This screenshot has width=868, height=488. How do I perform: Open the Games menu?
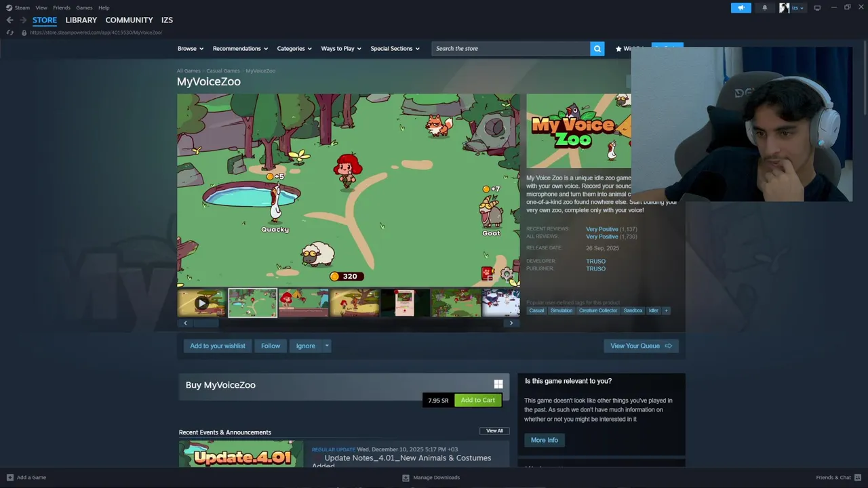tap(84, 7)
